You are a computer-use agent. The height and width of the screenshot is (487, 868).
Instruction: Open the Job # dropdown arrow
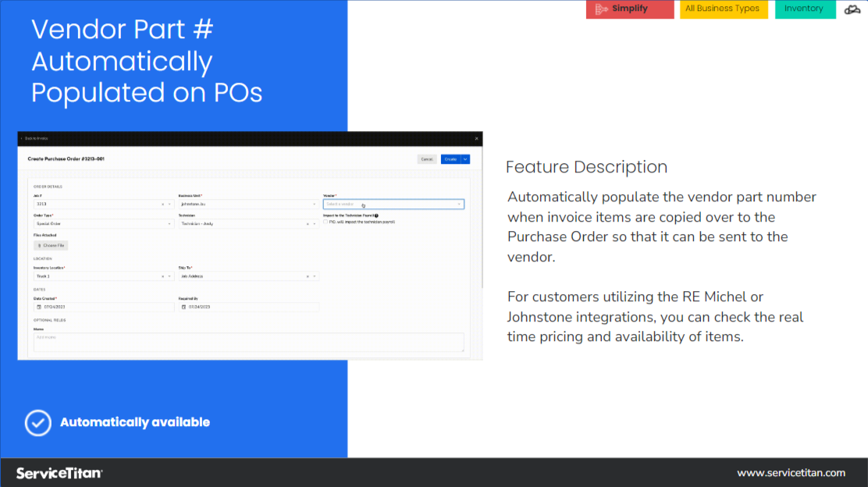point(169,204)
